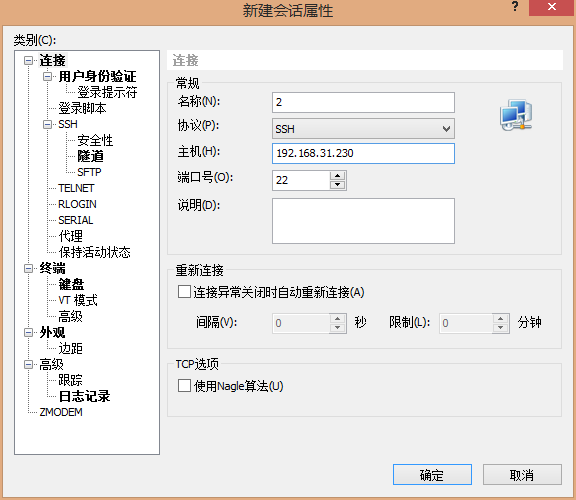Select 外观 in the category tree
The width and height of the screenshot is (576, 500).
[x=53, y=332]
